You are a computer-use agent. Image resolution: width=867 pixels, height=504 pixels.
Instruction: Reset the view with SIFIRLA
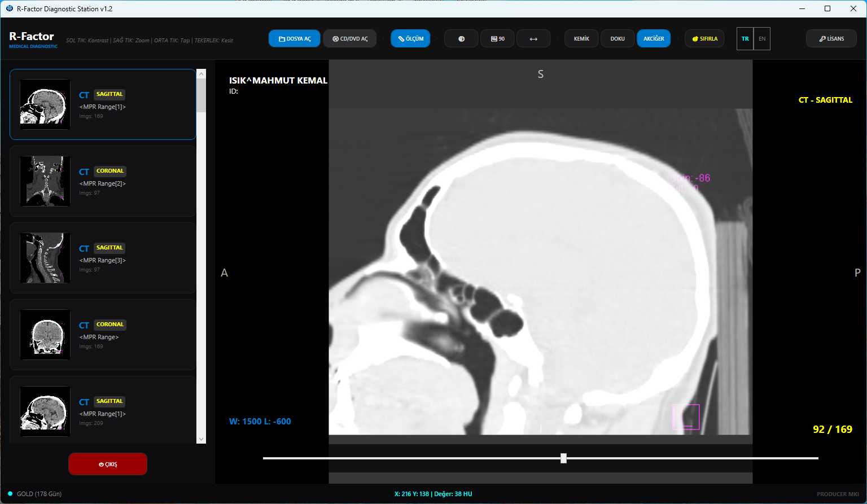(704, 39)
